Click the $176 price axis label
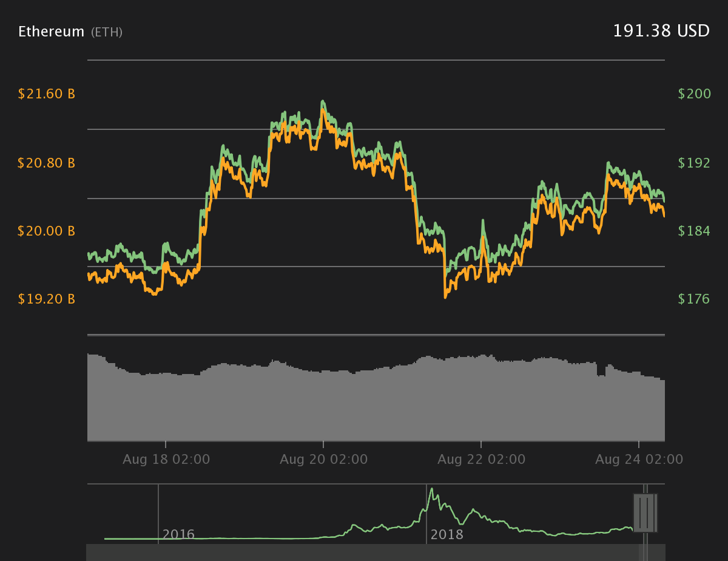Screen dimensions: 728x561 [694, 299]
